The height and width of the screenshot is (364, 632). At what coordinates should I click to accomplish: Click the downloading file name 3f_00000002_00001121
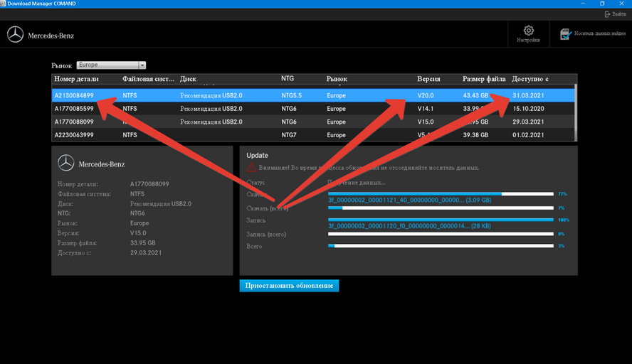point(409,200)
